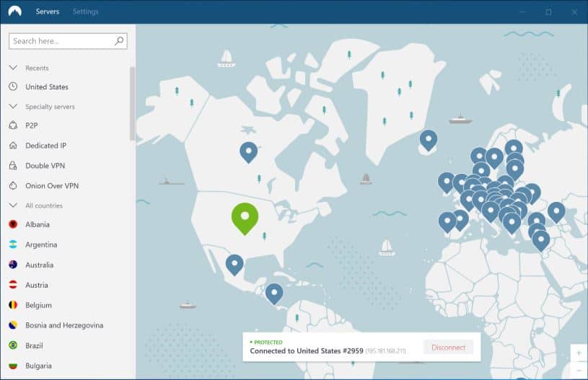The height and width of the screenshot is (380, 588).
Task: Select United States in Recents
Action: point(47,87)
